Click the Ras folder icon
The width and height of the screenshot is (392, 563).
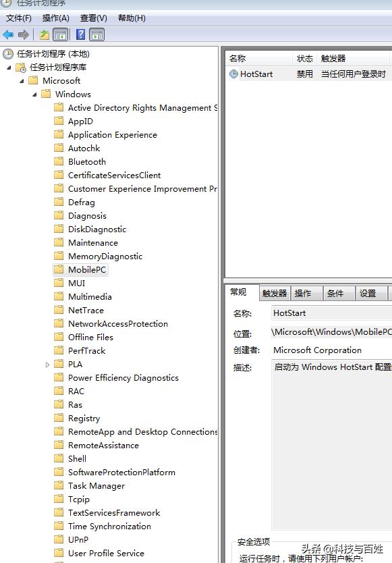coord(59,404)
